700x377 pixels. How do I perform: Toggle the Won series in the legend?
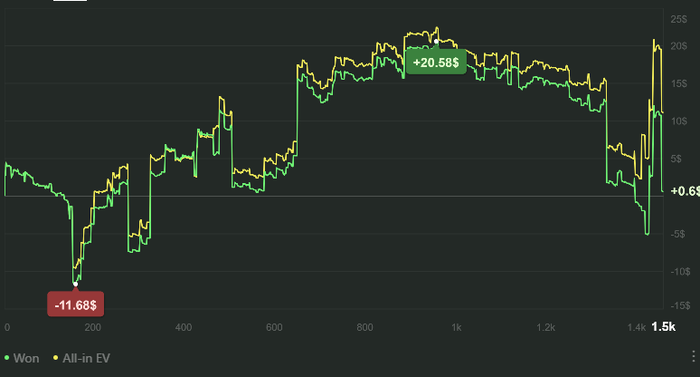(x=22, y=358)
